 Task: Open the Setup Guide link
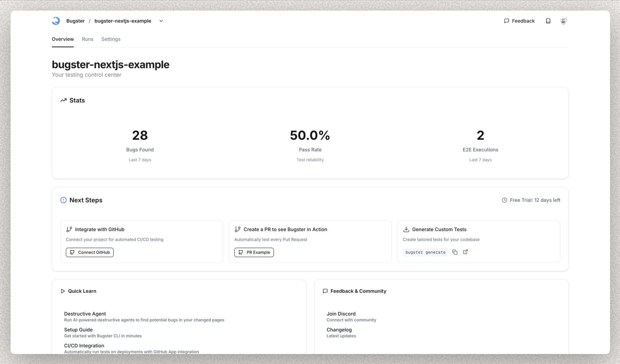point(103,332)
